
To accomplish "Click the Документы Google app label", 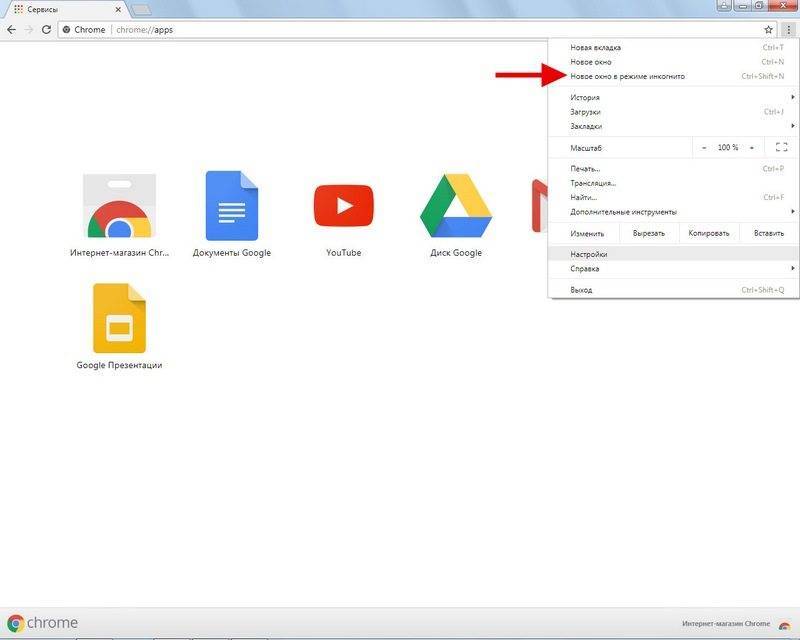I will click(x=232, y=253).
